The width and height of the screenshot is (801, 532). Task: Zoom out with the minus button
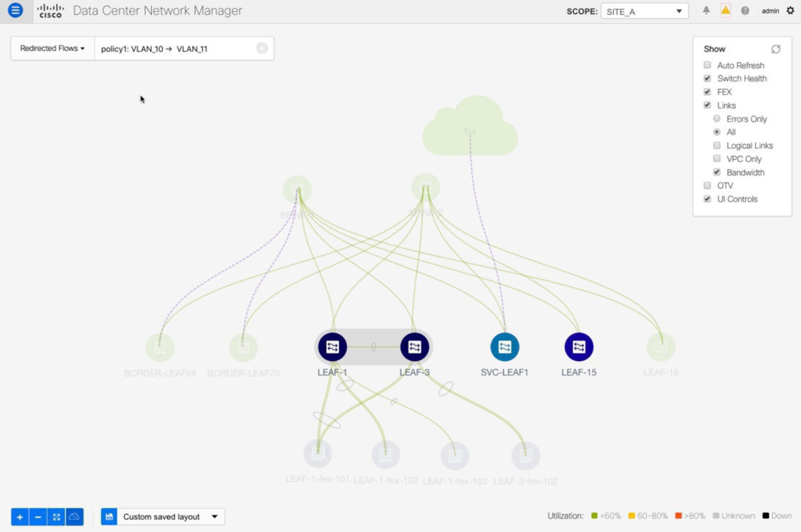click(x=38, y=517)
